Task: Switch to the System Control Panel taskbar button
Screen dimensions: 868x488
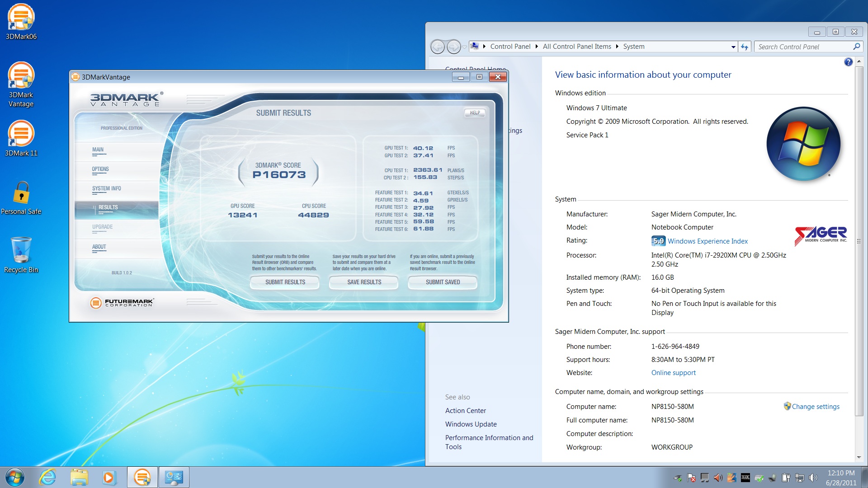Action: click(174, 477)
